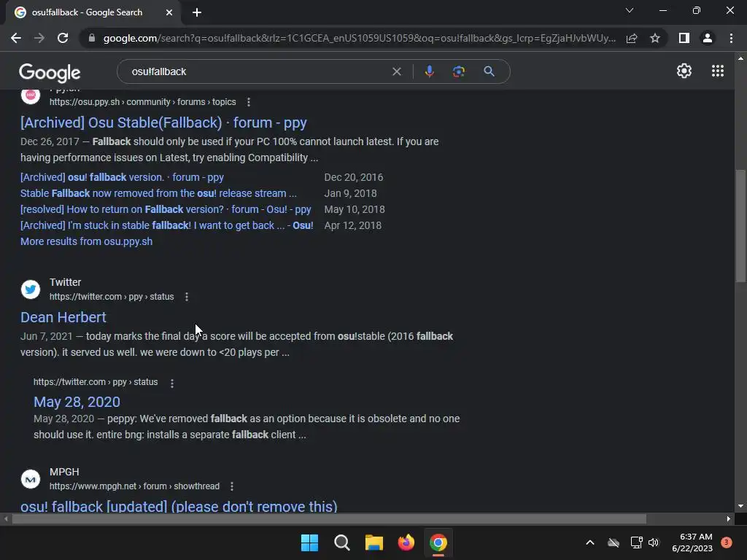Click the scroll-right arrow at bottom
747x560 pixels.
click(729, 519)
